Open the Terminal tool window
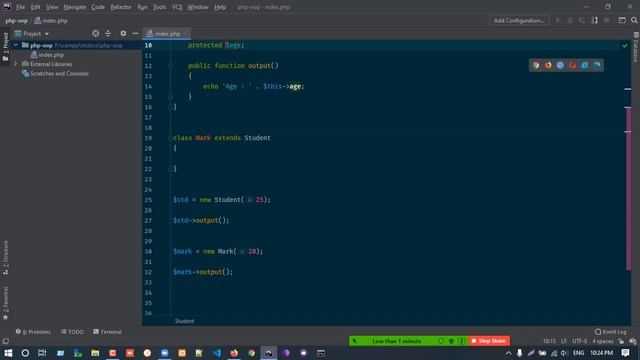Image resolution: width=640 pixels, height=360 pixels. 107,332
